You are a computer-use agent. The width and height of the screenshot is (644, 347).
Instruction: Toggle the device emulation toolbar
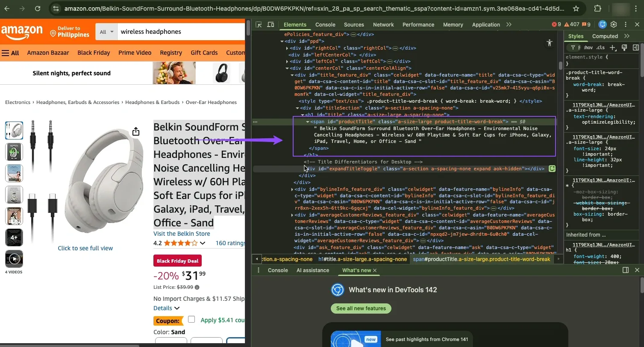tap(271, 24)
